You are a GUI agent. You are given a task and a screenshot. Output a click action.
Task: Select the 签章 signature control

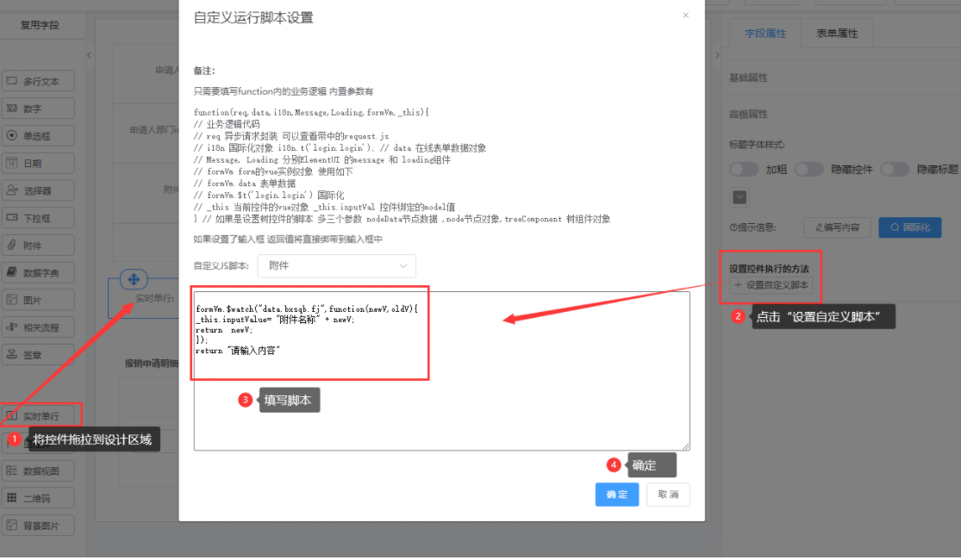coord(38,355)
